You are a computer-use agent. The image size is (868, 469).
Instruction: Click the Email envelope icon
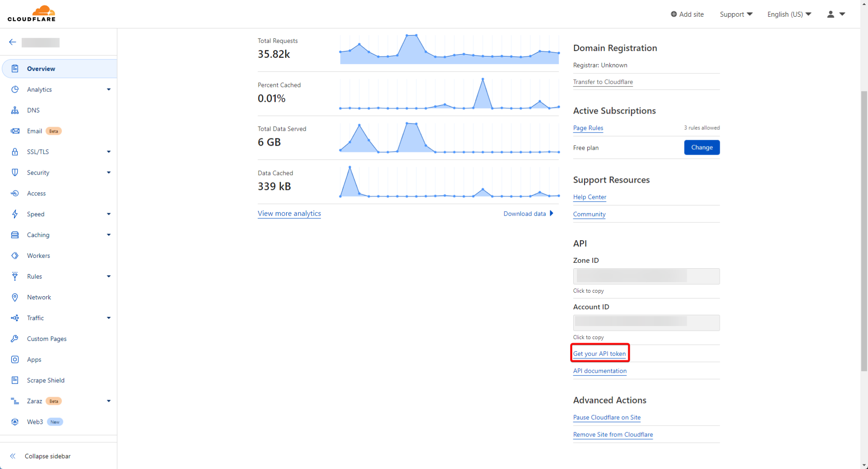tap(15, 131)
